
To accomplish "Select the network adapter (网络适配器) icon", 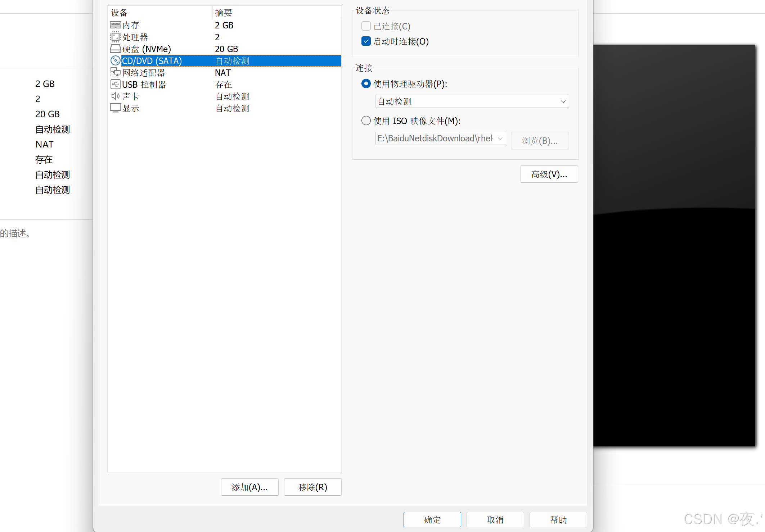I will [x=115, y=72].
